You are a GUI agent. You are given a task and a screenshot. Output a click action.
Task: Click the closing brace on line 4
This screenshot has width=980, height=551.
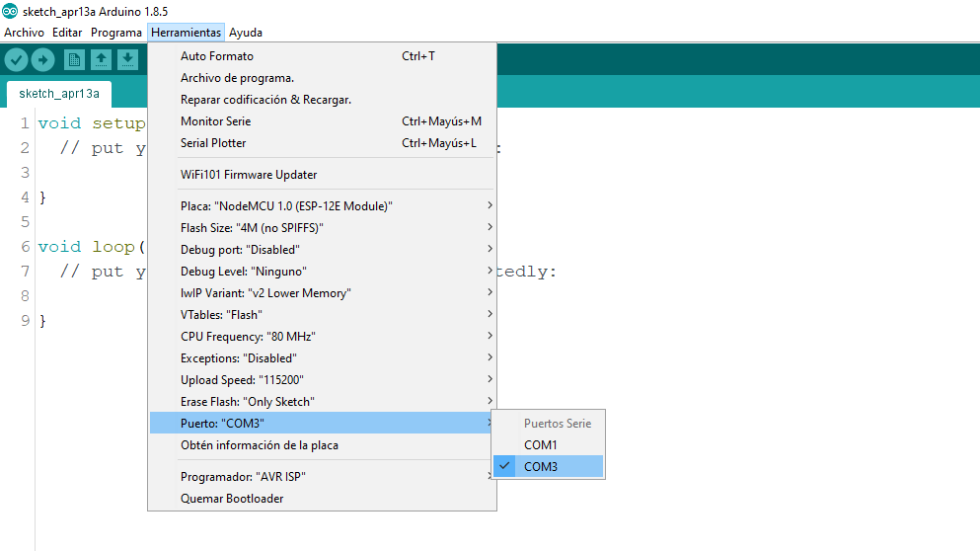click(x=42, y=197)
